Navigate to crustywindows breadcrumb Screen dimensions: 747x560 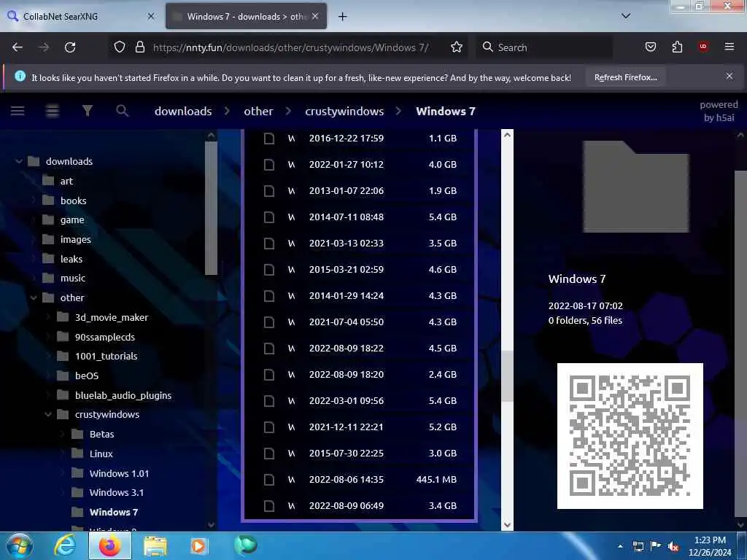(x=344, y=111)
